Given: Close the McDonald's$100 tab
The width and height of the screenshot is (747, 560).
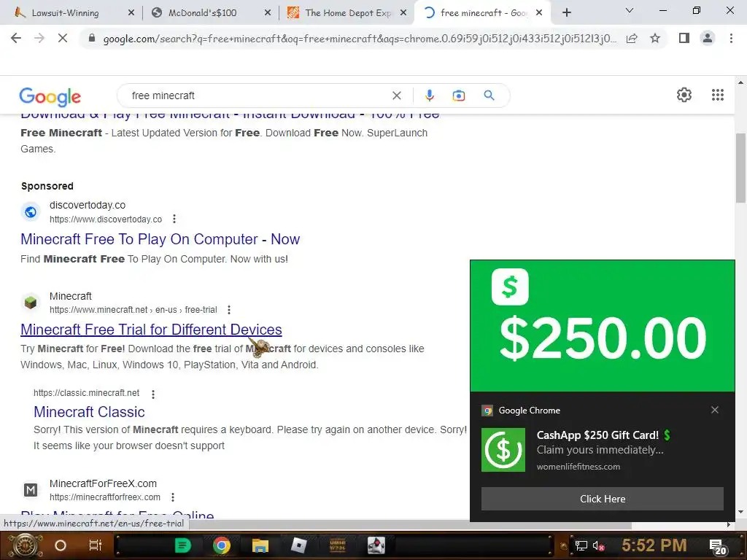Looking at the screenshot, I should pos(268,13).
